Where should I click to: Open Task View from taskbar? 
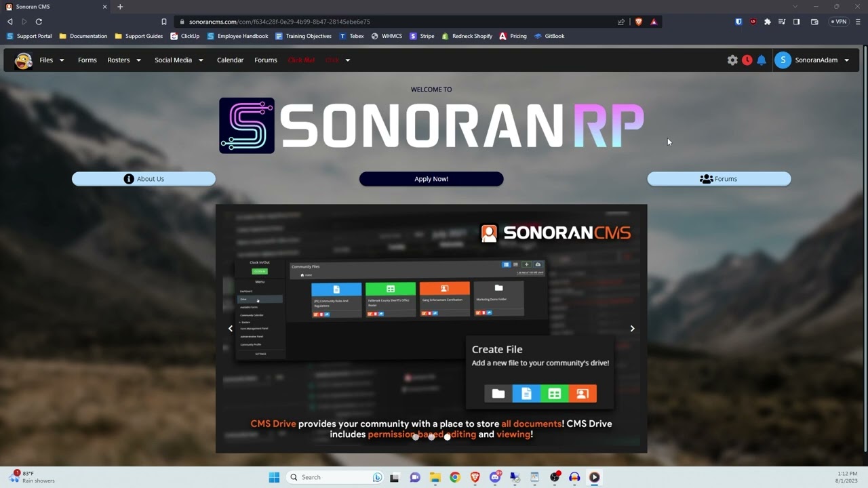click(x=395, y=477)
